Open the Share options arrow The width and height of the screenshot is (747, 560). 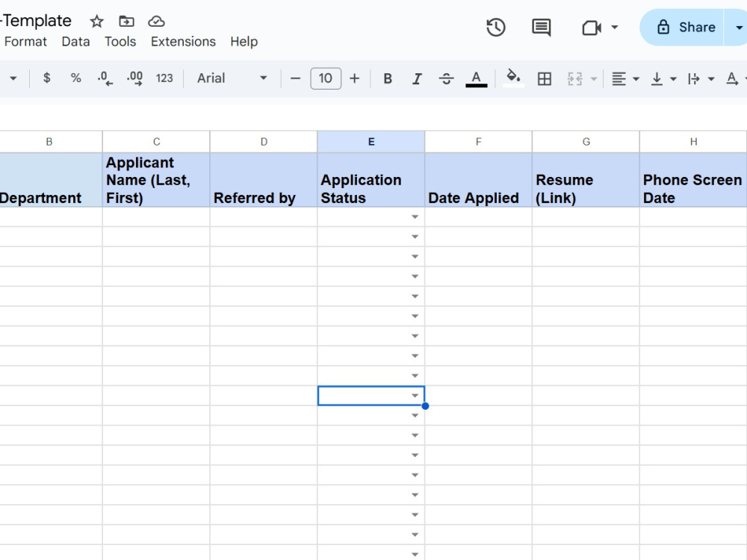tap(737, 28)
